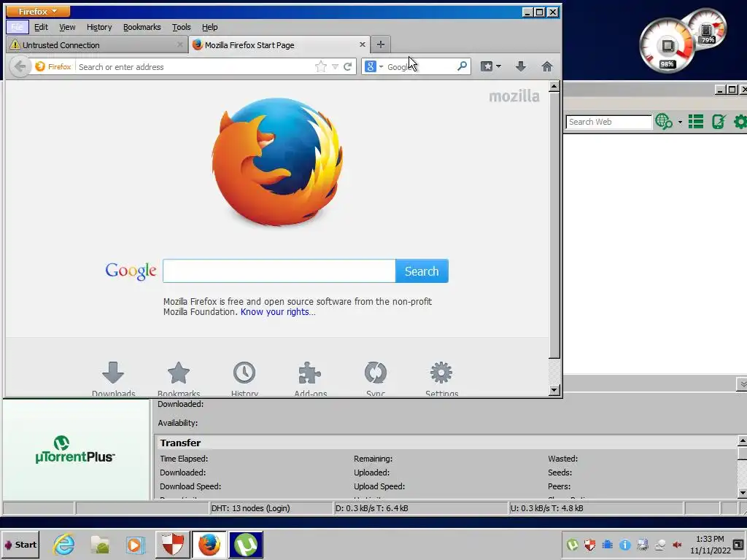
Task: Bookmark this page with the star icon
Action: (321, 66)
